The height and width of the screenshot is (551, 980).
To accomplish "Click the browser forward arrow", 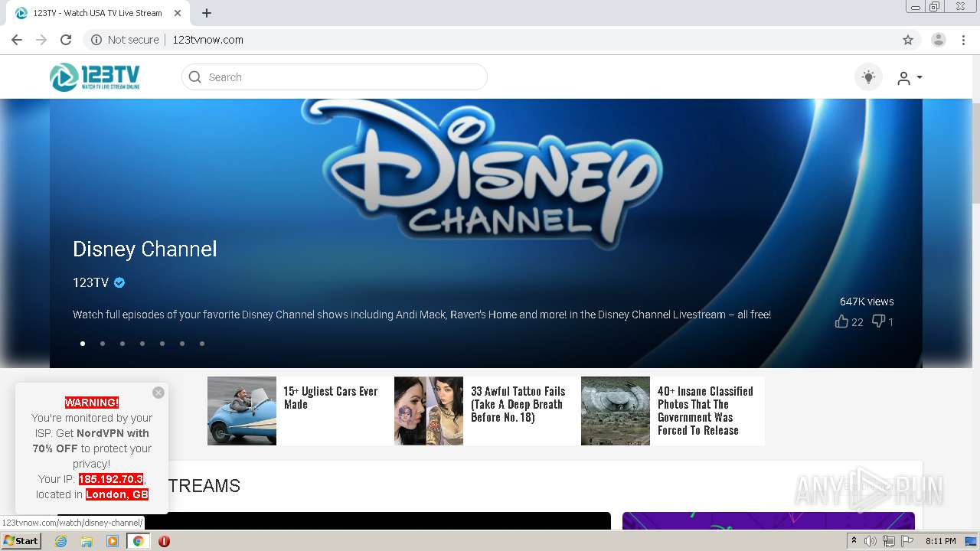I will 41,40.
